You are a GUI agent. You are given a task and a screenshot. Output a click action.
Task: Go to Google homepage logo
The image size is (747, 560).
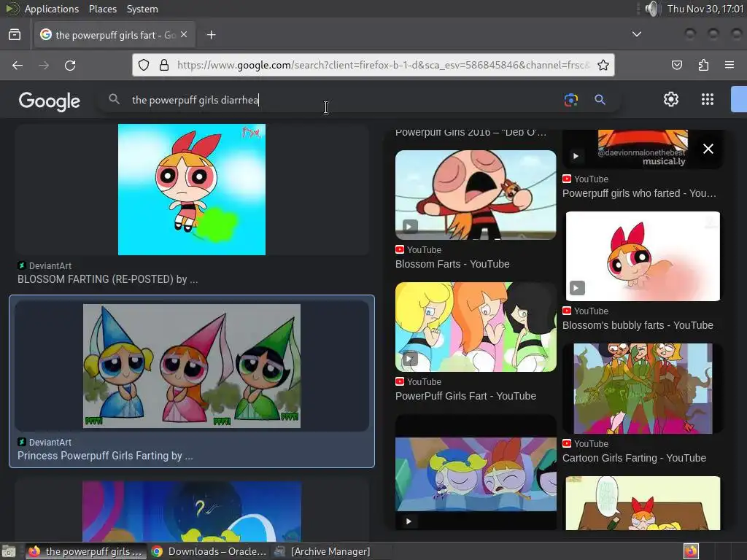click(50, 101)
